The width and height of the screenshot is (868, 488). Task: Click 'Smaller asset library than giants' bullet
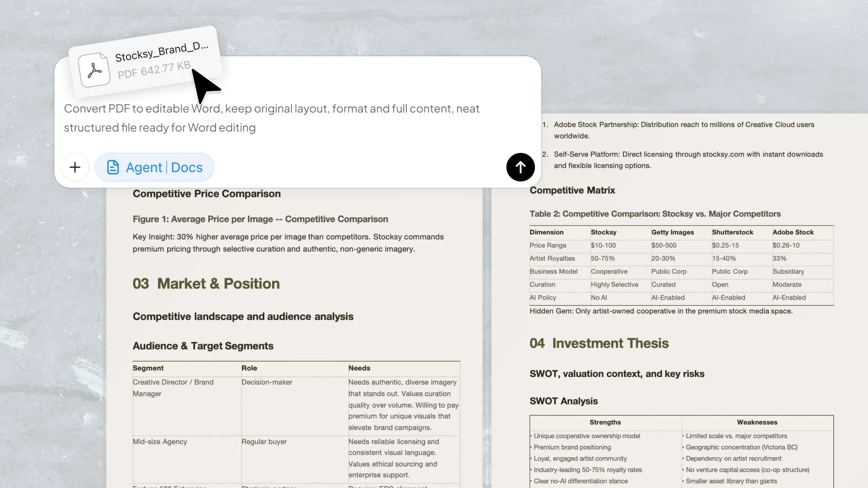click(x=731, y=481)
